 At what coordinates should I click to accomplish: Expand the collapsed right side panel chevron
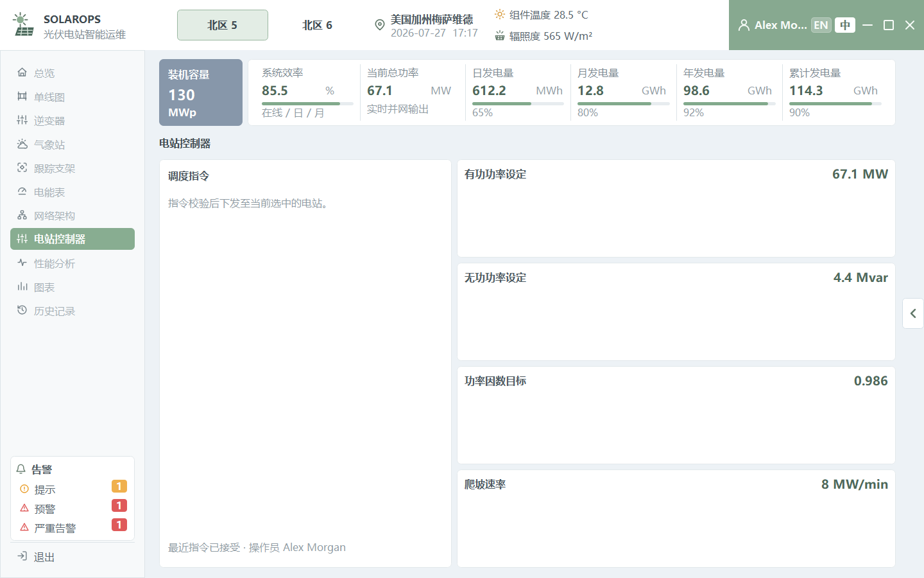click(913, 313)
